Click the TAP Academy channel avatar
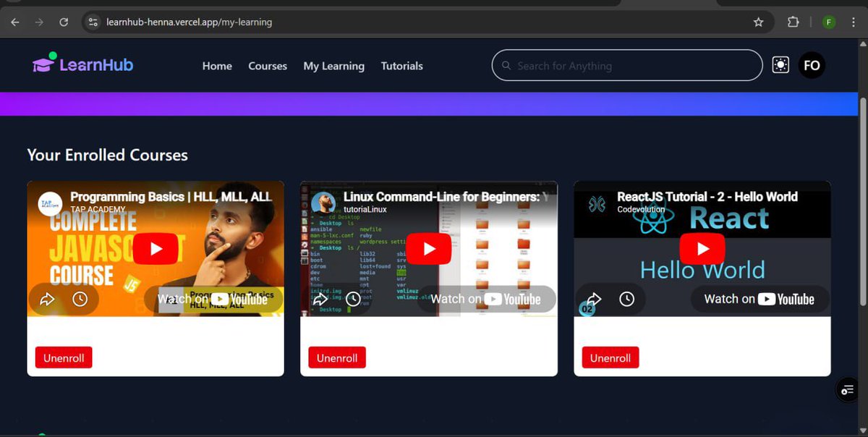The width and height of the screenshot is (868, 437). point(50,203)
